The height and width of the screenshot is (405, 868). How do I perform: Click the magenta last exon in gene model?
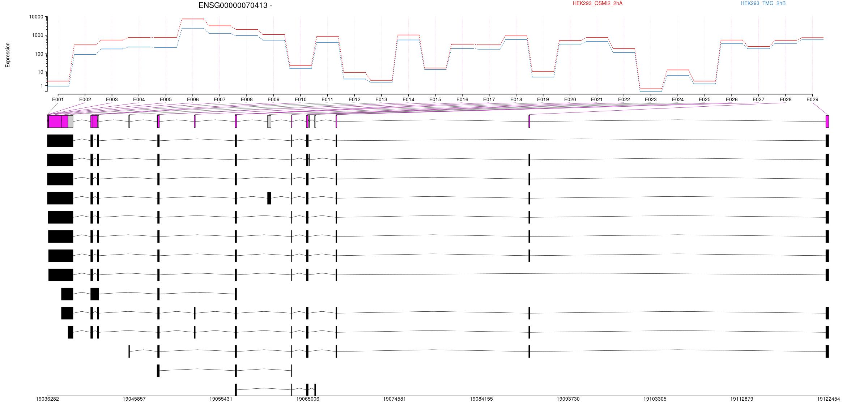[x=827, y=121]
